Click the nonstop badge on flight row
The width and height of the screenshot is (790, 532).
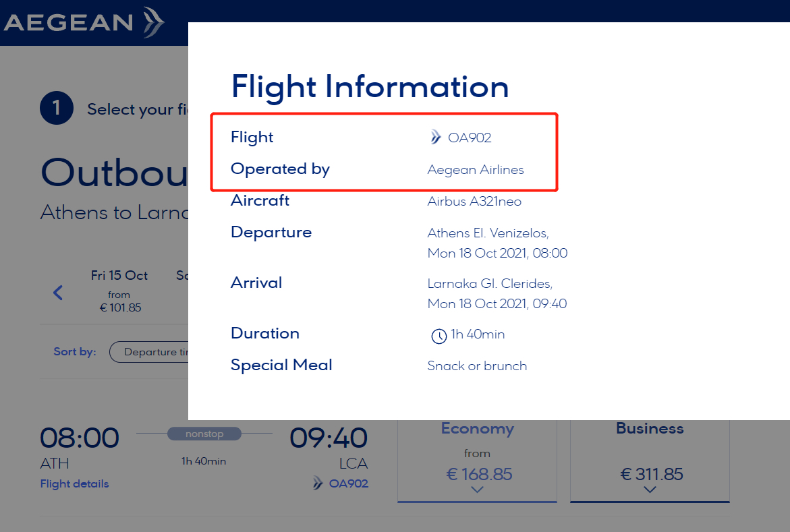pyautogui.click(x=204, y=434)
